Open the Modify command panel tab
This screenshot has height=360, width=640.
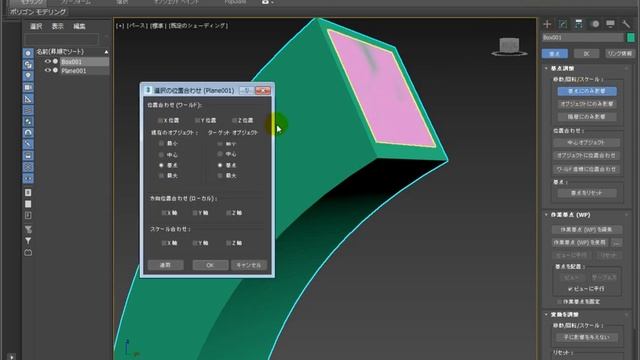click(563, 24)
